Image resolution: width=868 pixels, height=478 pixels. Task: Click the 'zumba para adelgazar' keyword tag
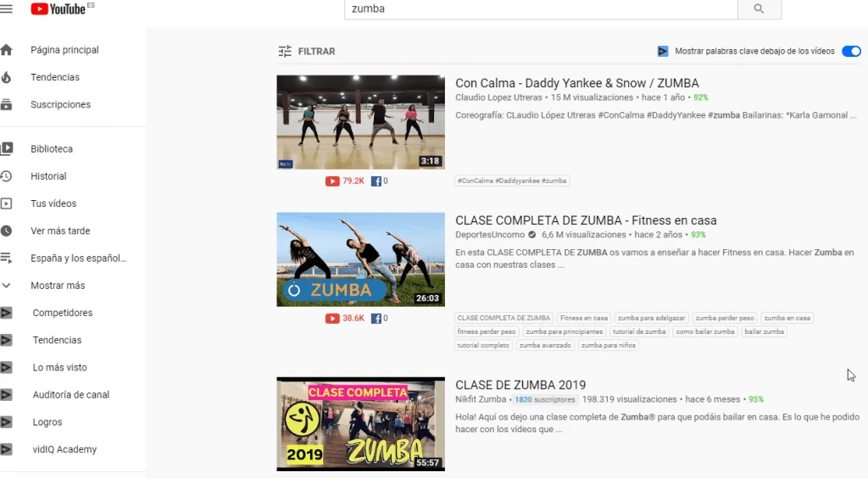652,318
